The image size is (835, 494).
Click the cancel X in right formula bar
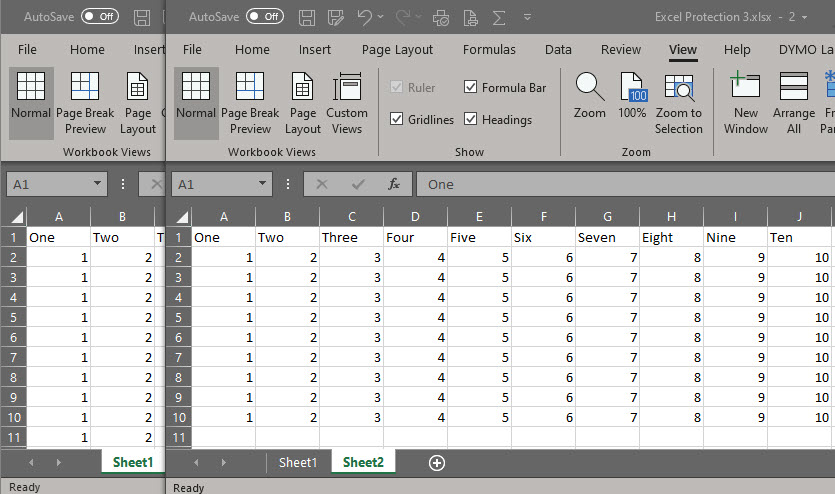[322, 184]
